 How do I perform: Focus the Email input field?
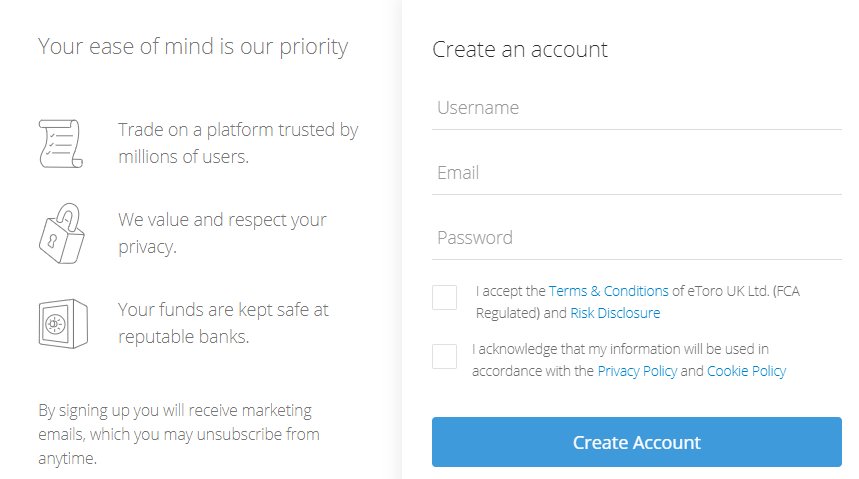(637, 173)
